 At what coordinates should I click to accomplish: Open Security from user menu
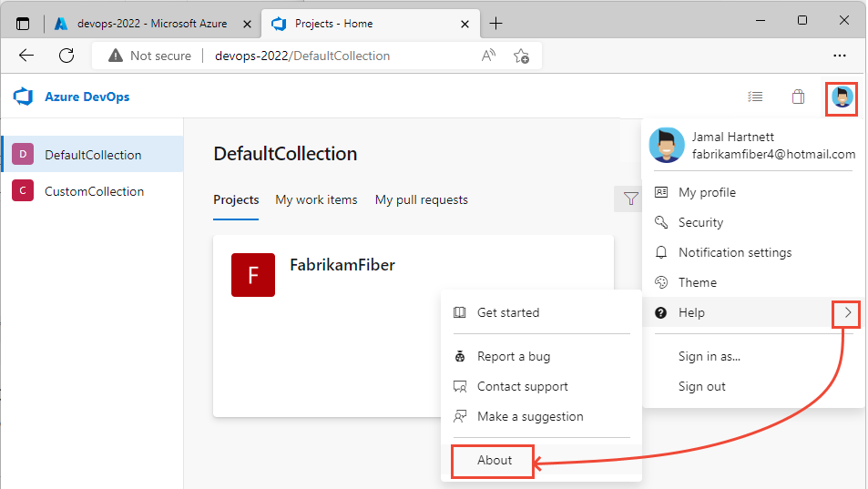pyautogui.click(x=753, y=222)
